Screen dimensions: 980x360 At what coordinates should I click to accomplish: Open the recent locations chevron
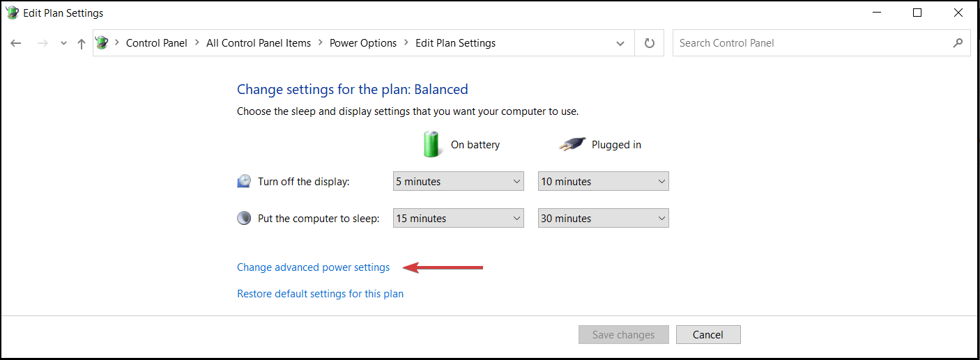point(63,43)
